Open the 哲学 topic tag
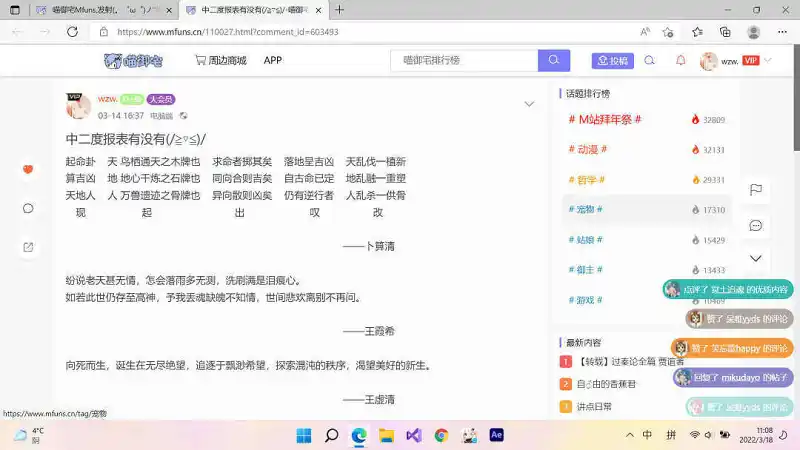 [x=587, y=180]
